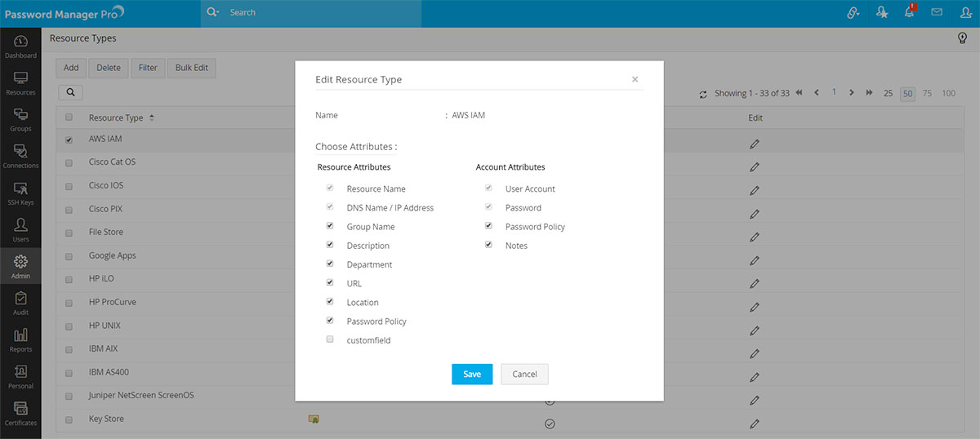Open Reports in the sidebar
The height and width of the screenshot is (439, 980).
click(20, 340)
